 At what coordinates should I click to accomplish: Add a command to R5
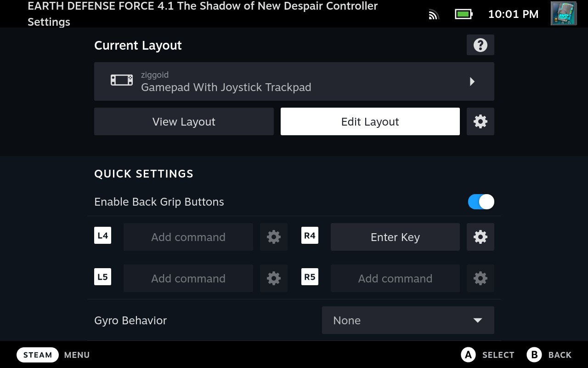(395, 278)
